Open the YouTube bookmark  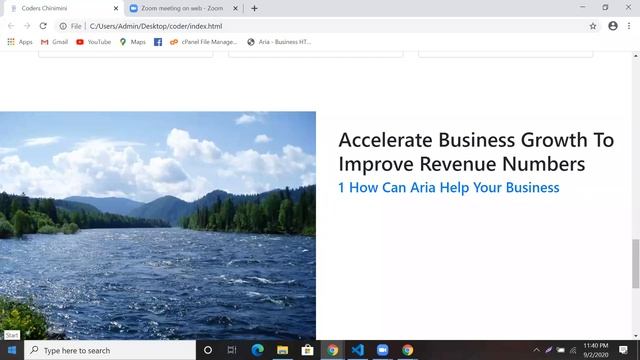coord(93,42)
